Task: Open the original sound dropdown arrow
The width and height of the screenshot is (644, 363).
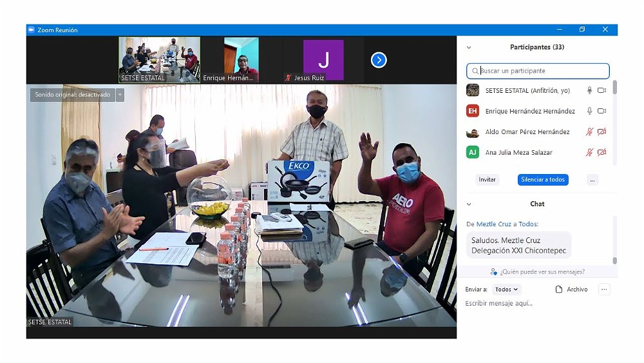Action: tap(120, 95)
